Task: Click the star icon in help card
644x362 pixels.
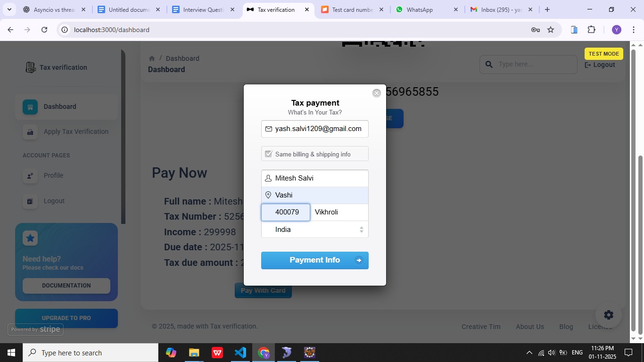Action: coord(30,238)
